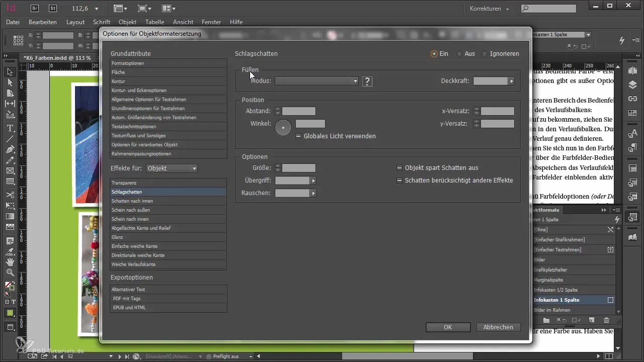Select the Scissors tool

(10, 195)
